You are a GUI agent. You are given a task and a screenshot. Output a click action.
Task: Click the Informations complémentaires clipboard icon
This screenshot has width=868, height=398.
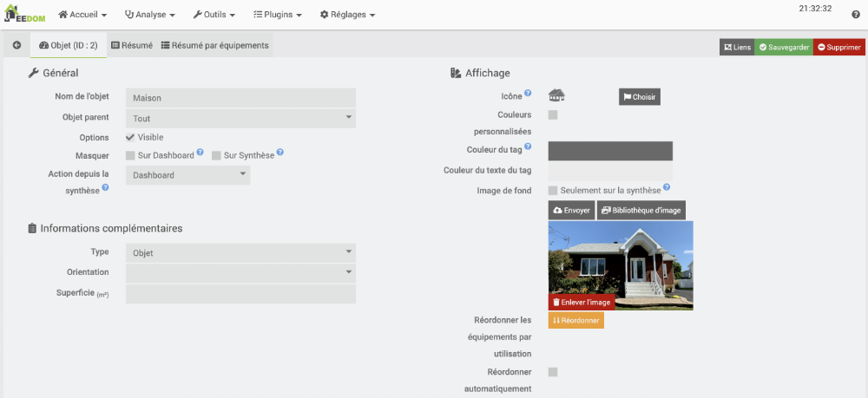pyautogui.click(x=33, y=228)
